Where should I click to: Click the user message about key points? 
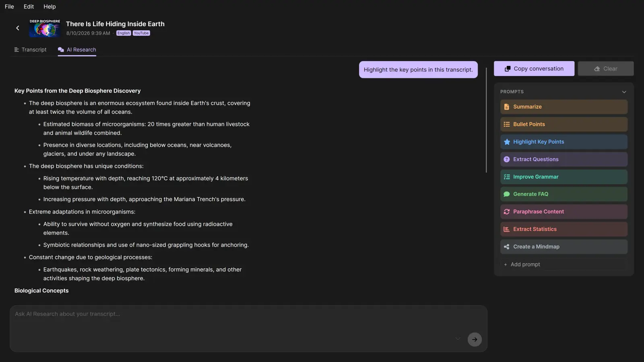[418, 70]
